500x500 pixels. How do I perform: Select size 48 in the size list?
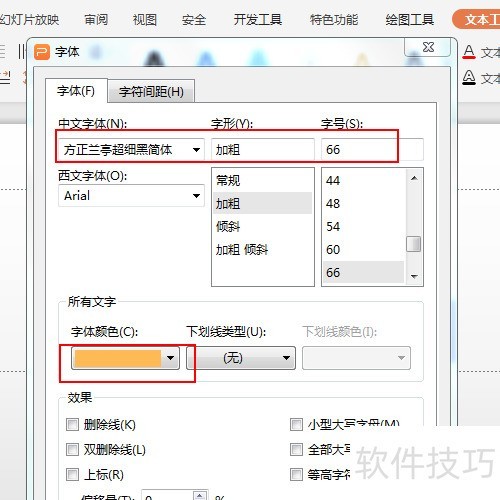pyautogui.click(x=364, y=203)
